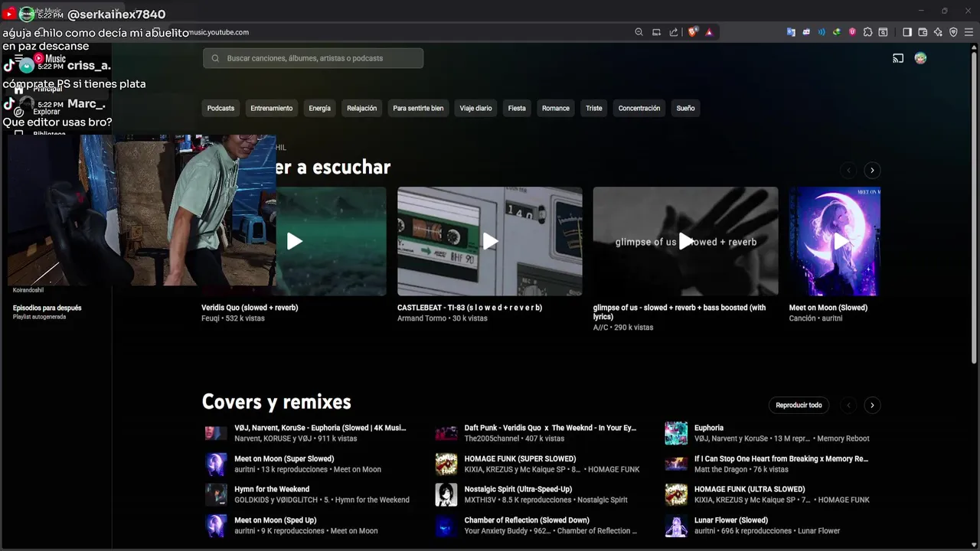
Task: Open the Armand Tormo artist link
Action: pyautogui.click(x=422, y=318)
